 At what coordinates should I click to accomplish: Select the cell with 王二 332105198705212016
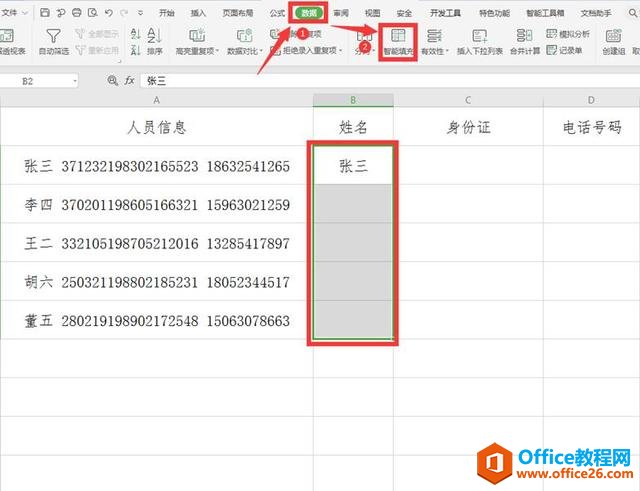tap(157, 242)
